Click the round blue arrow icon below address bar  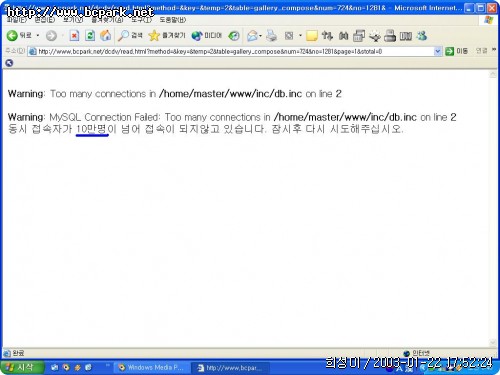[x=9, y=63]
